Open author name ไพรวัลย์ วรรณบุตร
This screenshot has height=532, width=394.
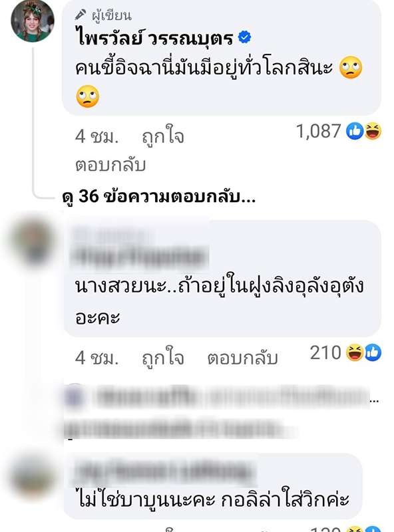(154, 37)
